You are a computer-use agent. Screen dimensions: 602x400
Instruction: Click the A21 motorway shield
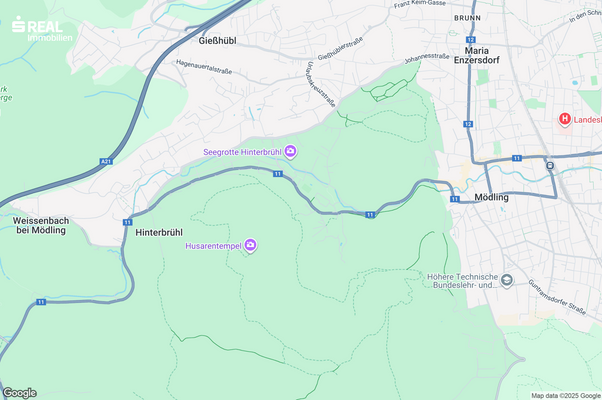coord(106,162)
